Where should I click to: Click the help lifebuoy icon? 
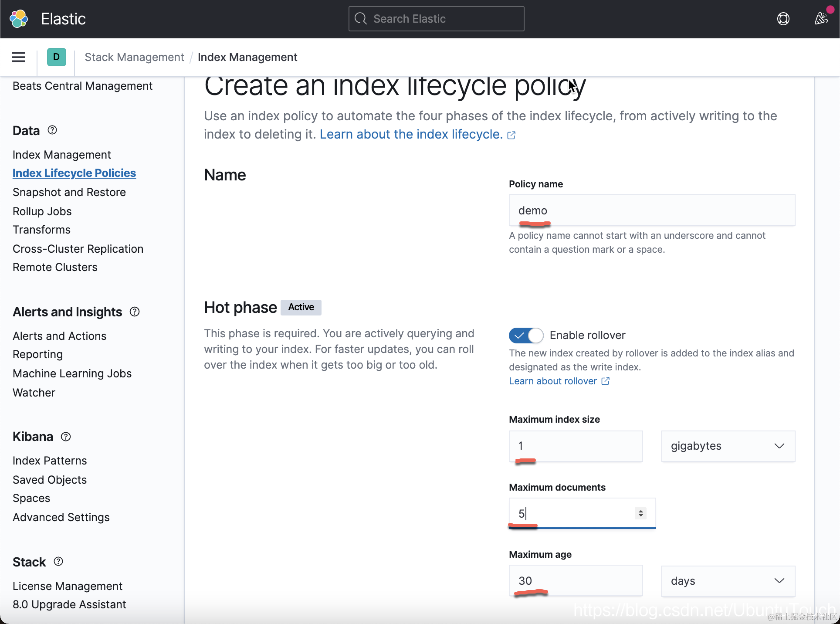(783, 19)
